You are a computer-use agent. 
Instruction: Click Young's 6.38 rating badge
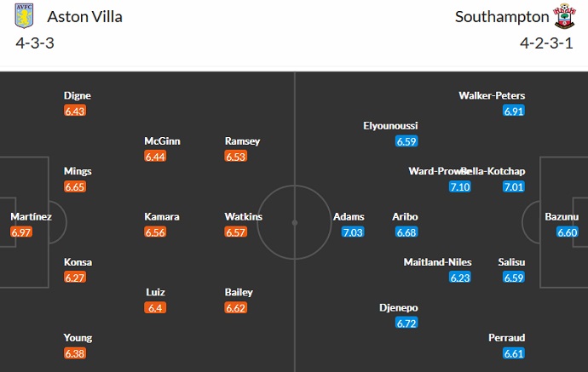(75, 353)
